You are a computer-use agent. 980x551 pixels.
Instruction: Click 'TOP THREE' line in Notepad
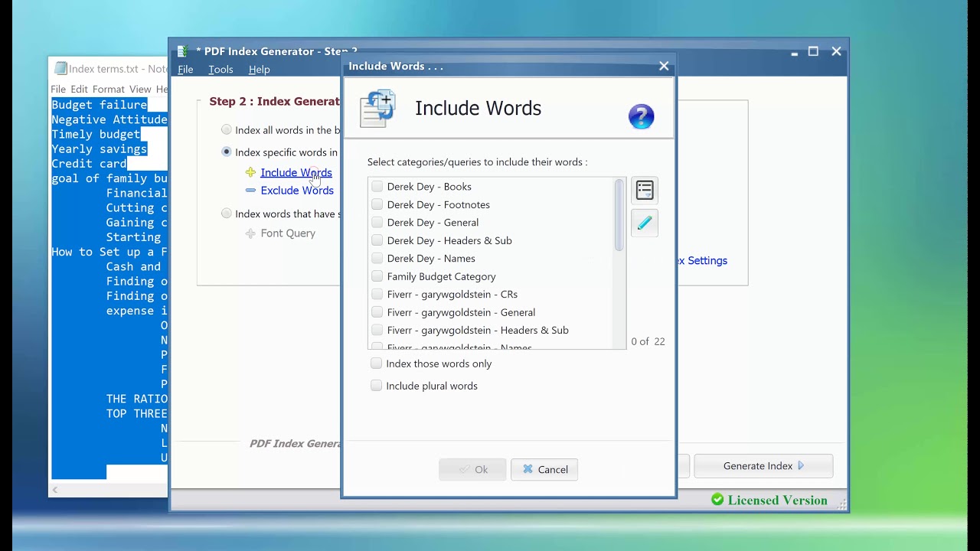137,413
